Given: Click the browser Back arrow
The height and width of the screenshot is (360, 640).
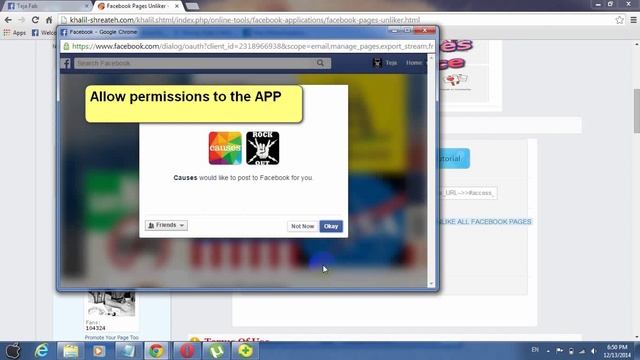Looking at the screenshot, I should [x=8, y=20].
